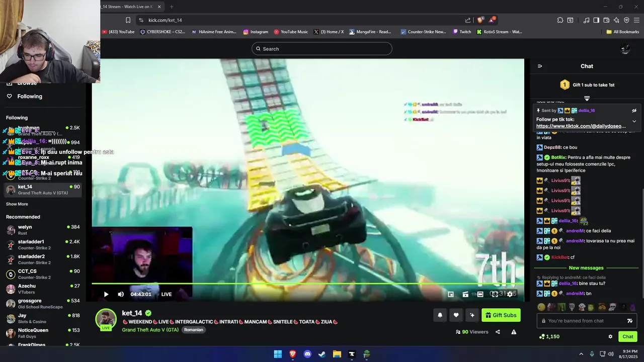Open browser hamburger main menu

[x=636, y=20]
